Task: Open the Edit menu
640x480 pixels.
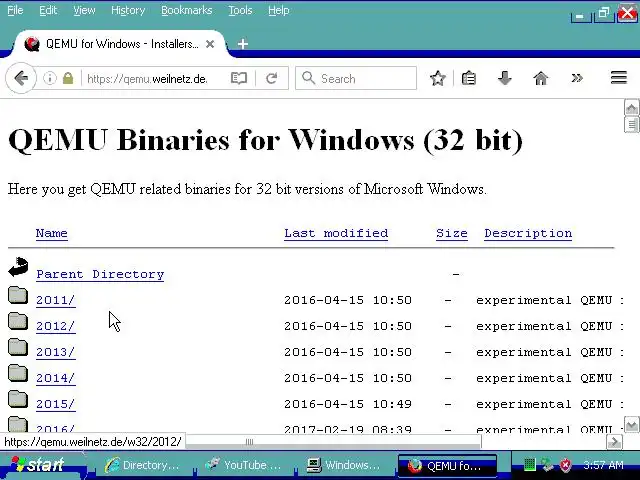Action: point(48,10)
